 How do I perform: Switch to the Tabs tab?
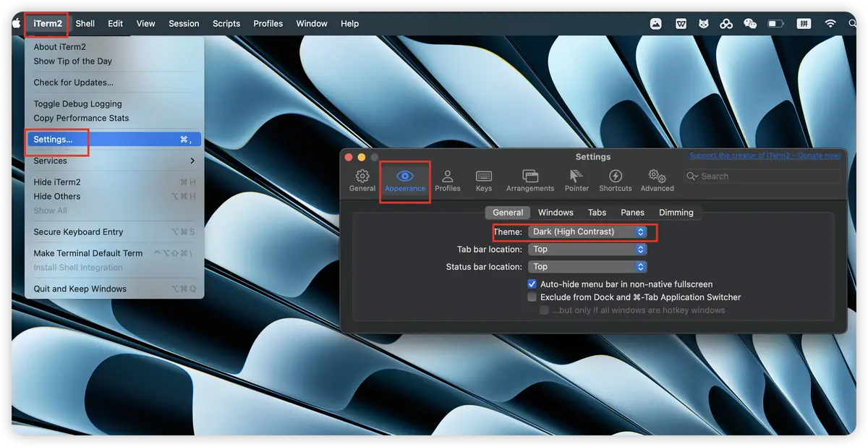point(597,213)
